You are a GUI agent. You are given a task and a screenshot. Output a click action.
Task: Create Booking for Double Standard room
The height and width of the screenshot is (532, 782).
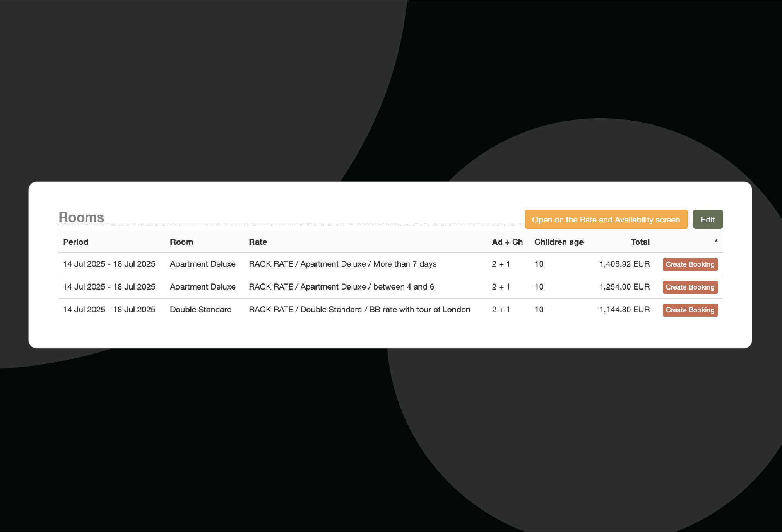click(690, 310)
